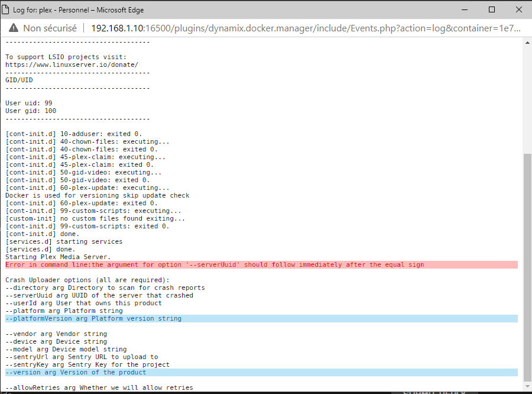Click the scroll up arrow on the scrollbar

(527, 43)
